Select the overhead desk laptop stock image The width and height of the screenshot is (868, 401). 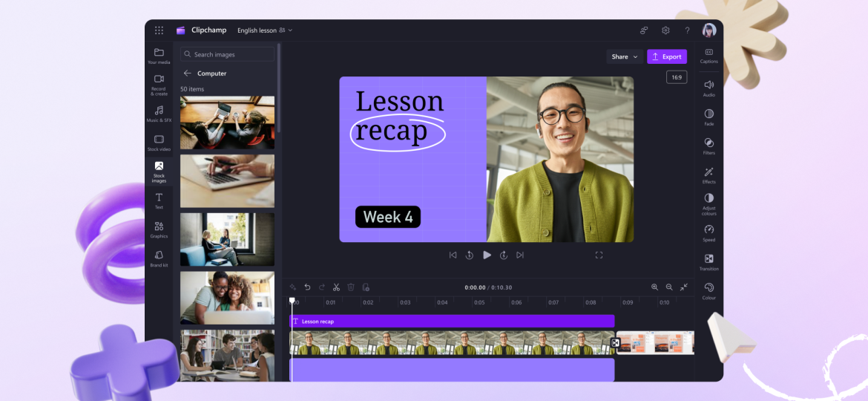click(x=227, y=123)
